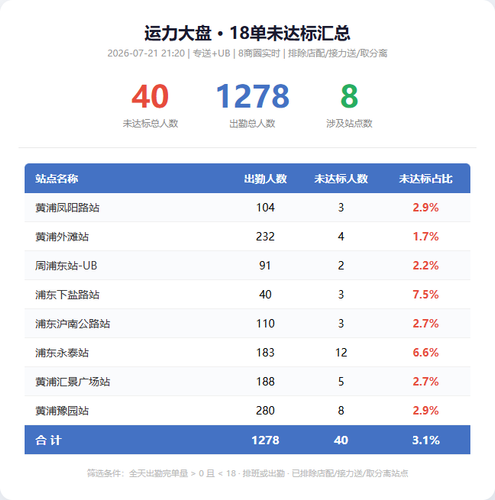Click the red number 40 summary

(x=150, y=96)
